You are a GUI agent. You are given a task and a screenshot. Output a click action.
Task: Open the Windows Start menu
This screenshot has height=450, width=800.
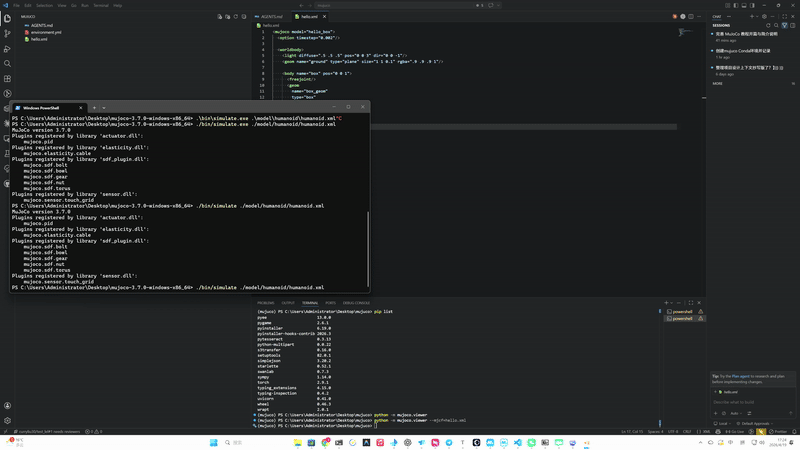[213, 443]
